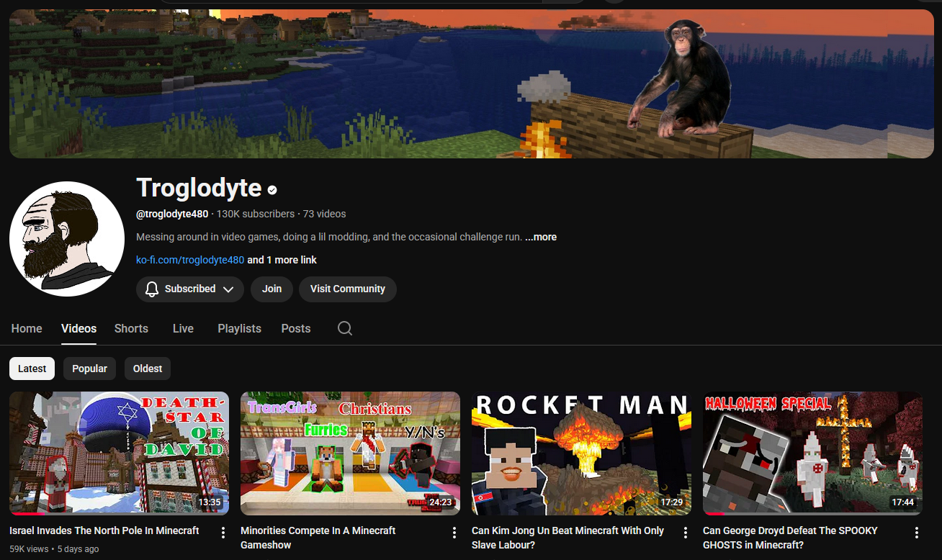Click the verified checkmark badge beside Troglodyte
942x560 pixels.
(x=272, y=190)
